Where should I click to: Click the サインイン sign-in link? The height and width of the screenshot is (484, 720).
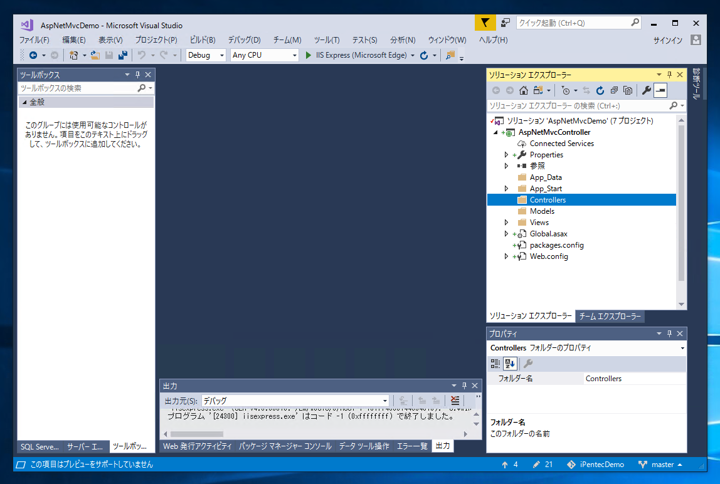(668, 40)
